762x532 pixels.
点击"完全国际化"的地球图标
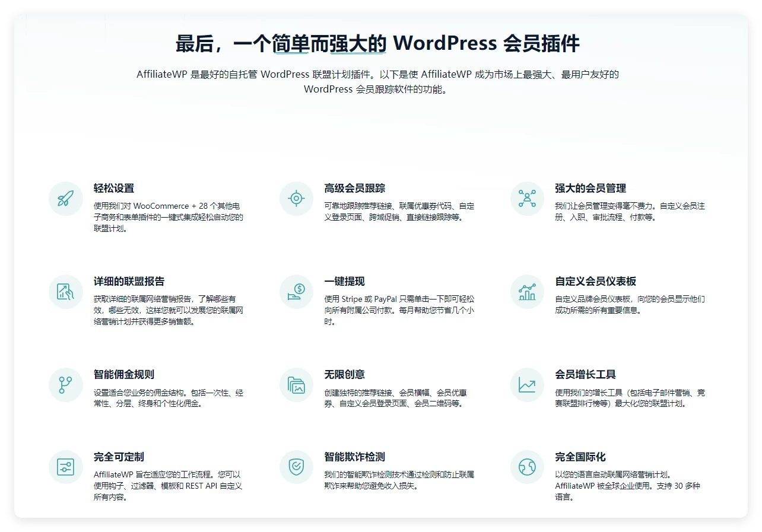[527, 467]
